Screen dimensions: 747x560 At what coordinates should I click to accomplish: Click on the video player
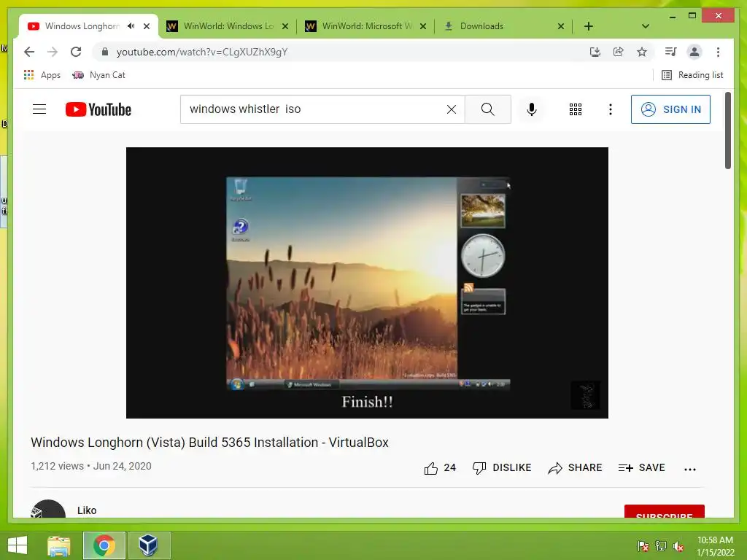pos(368,283)
